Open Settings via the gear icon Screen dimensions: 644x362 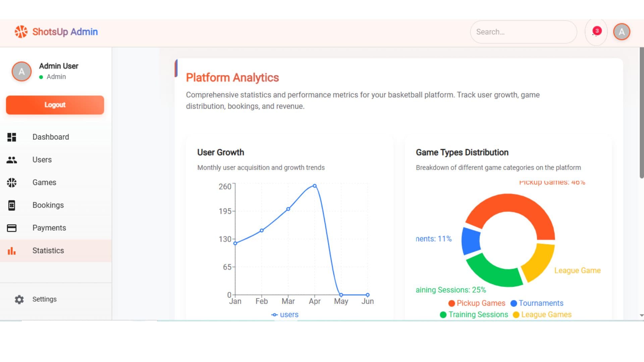pyautogui.click(x=19, y=299)
